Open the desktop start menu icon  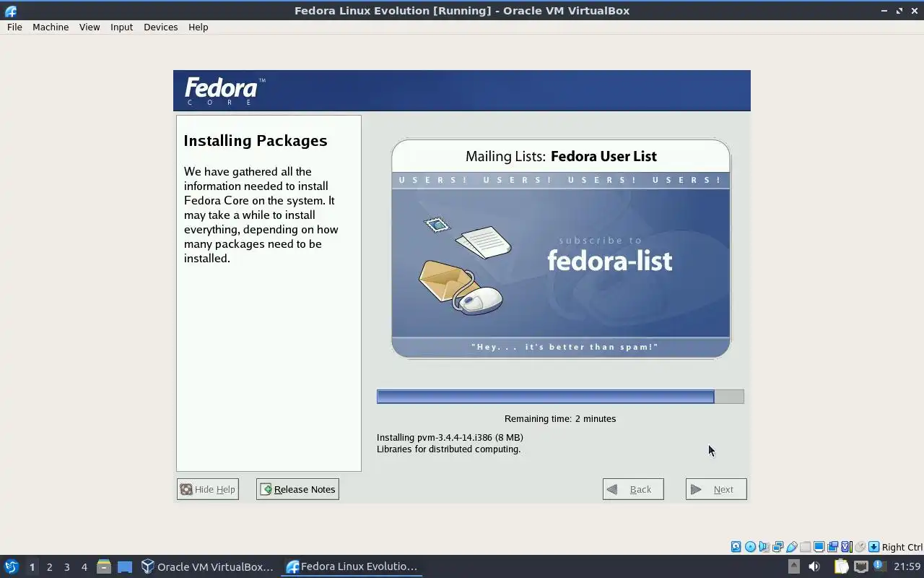pyautogui.click(x=11, y=566)
